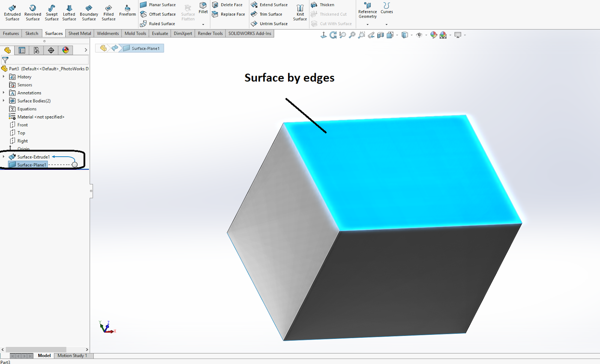Switch to the Motion Study 1 tab
This screenshot has width=600, height=364.
(x=73, y=355)
